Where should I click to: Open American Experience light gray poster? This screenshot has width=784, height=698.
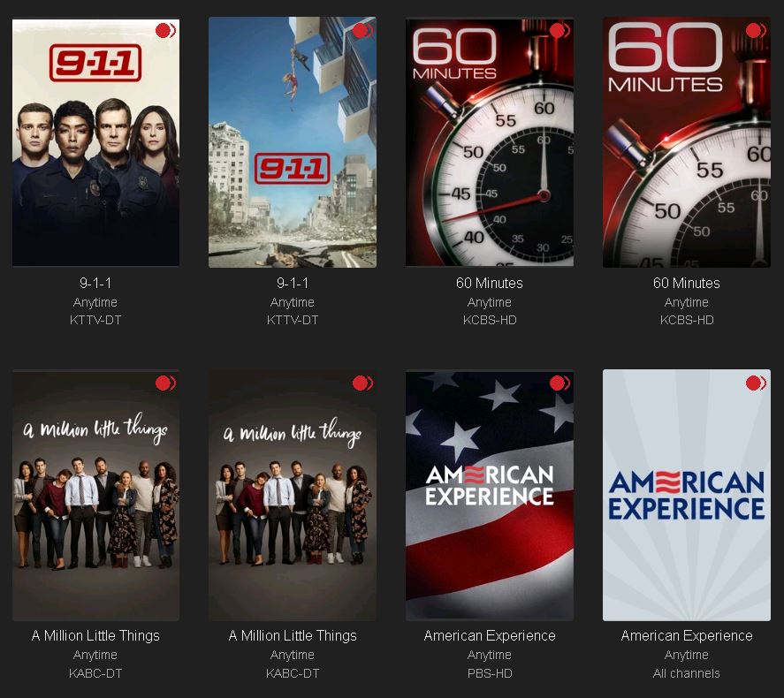pos(687,495)
